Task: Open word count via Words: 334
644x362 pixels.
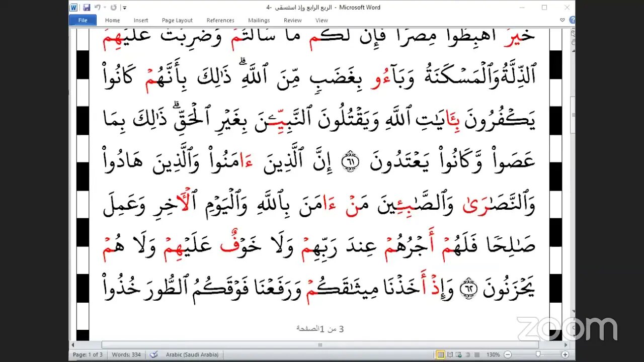Action: pos(126,354)
